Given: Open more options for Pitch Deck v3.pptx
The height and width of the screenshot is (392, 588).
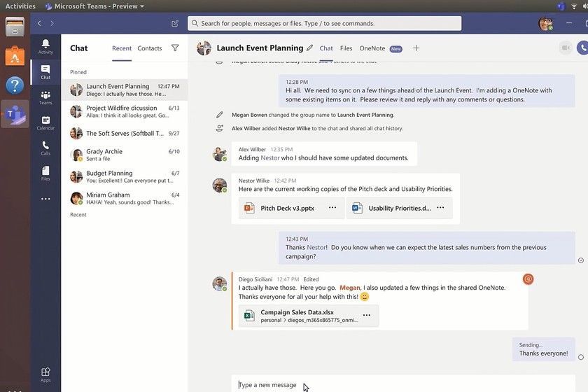Looking at the screenshot, I should click(332, 208).
